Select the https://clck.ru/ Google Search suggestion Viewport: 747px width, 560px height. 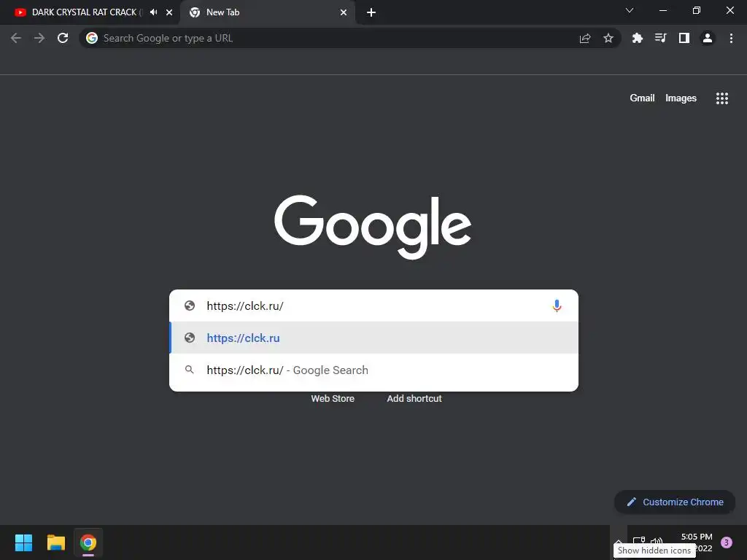tap(374, 370)
